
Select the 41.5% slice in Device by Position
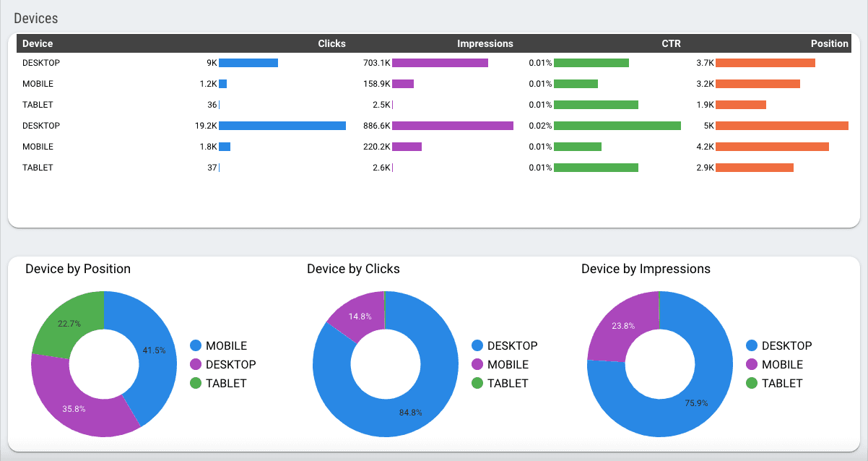click(x=155, y=350)
